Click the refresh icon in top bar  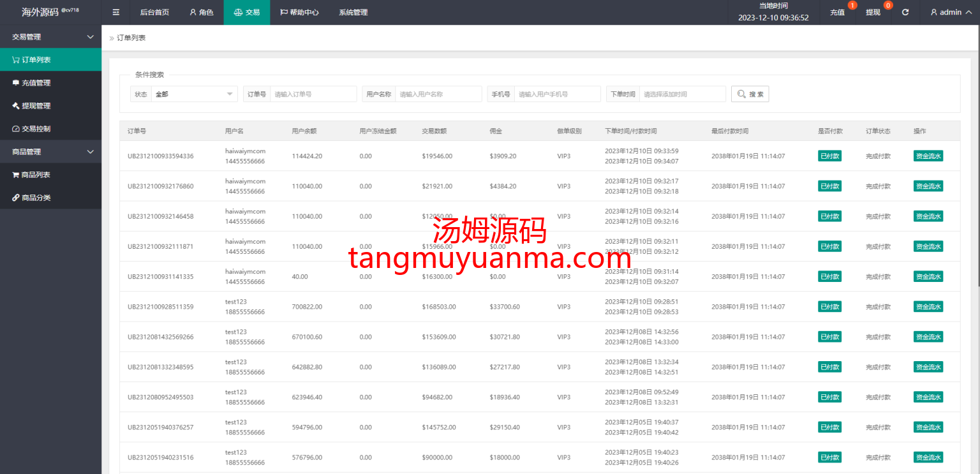905,12
